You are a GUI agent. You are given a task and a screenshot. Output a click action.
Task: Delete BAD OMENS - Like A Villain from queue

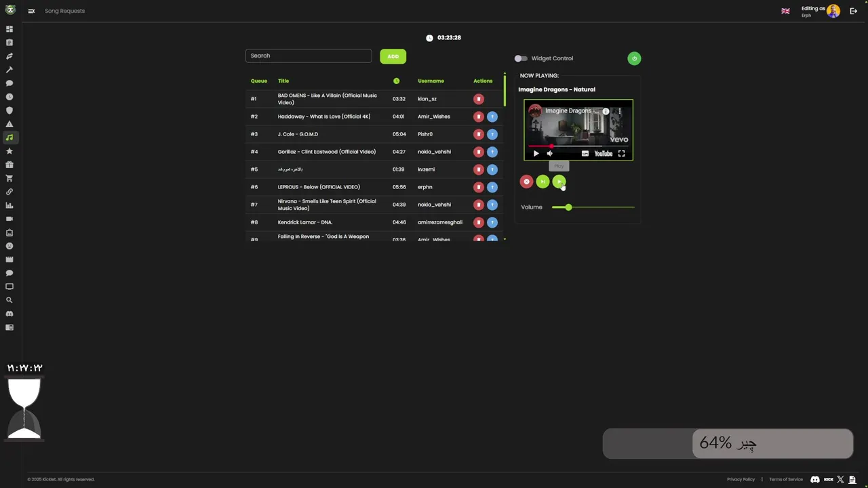coord(479,99)
